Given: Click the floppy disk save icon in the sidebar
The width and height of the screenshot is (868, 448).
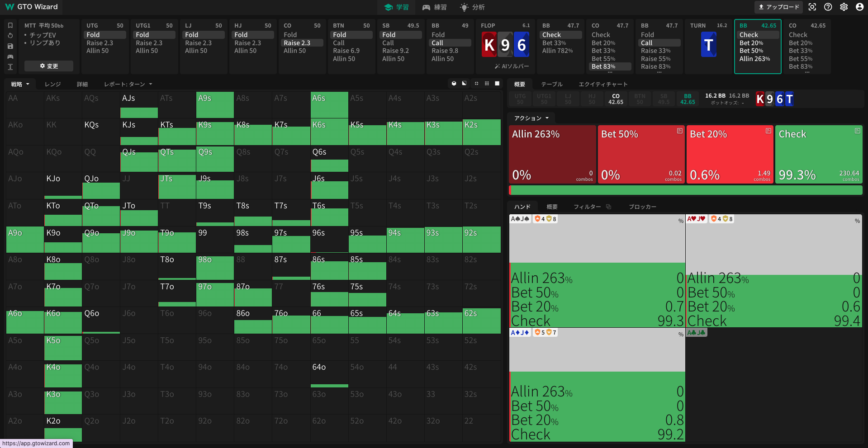Looking at the screenshot, I should pos(10,46).
